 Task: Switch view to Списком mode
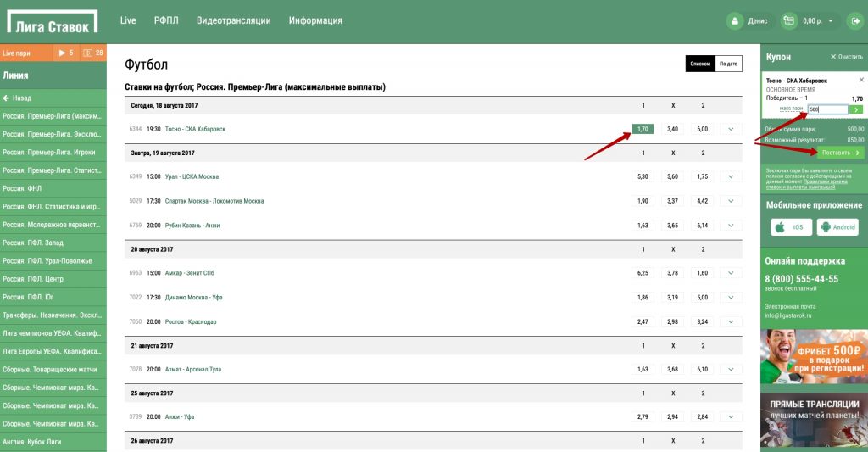pyautogui.click(x=700, y=64)
